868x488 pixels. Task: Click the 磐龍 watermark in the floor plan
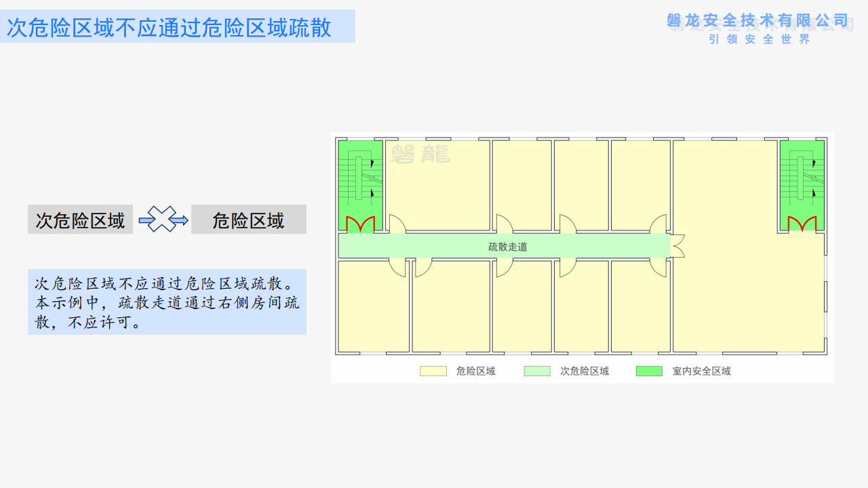[x=420, y=155]
